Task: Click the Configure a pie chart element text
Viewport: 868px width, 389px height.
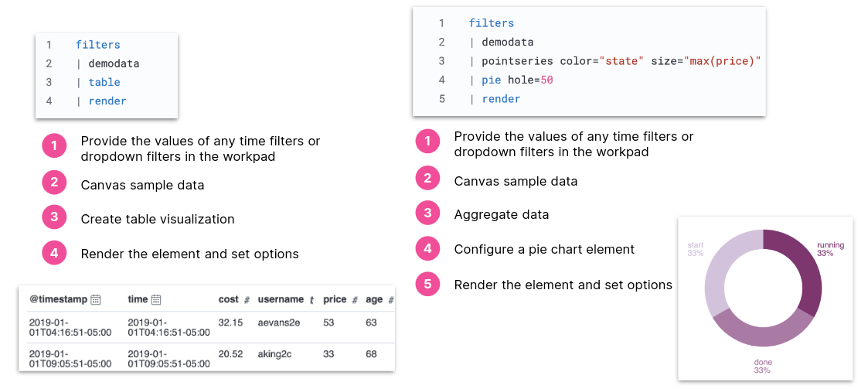Action: pos(544,250)
